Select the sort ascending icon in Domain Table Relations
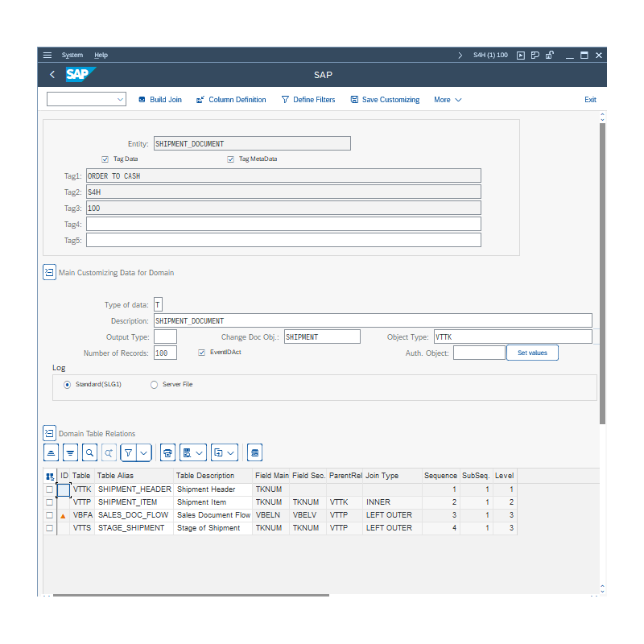The width and height of the screenshot is (644, 644). (51, 452)
